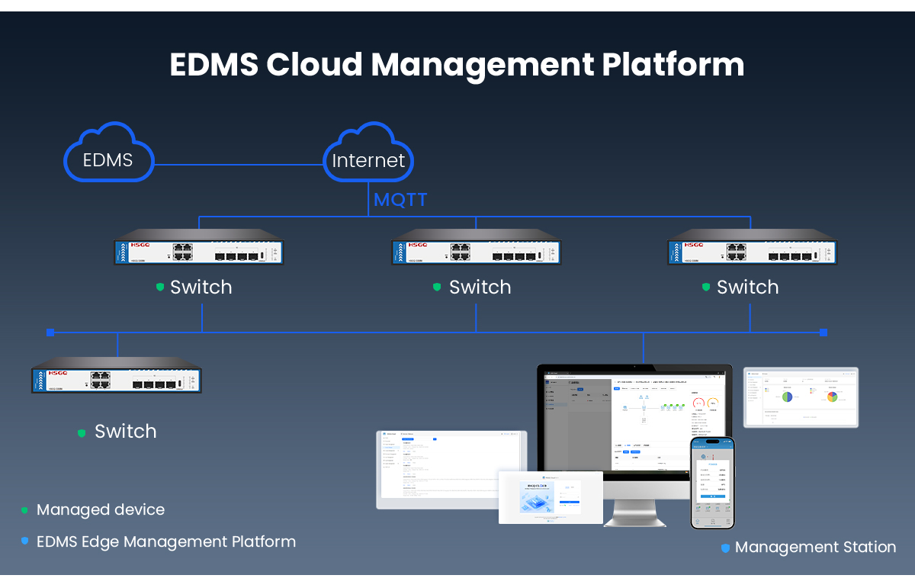Click the Switch label under the top-right device
Screen dimensions: 915x588
click(747, 288)
